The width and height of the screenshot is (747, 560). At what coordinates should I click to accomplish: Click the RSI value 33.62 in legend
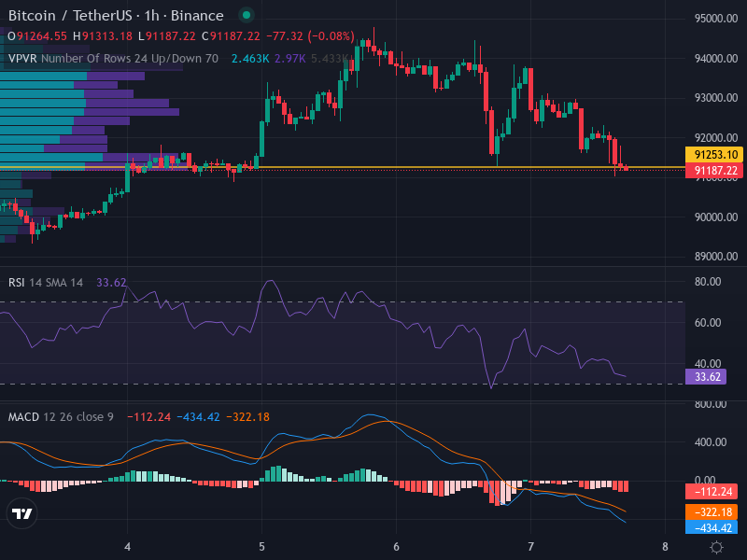[111, 283]
